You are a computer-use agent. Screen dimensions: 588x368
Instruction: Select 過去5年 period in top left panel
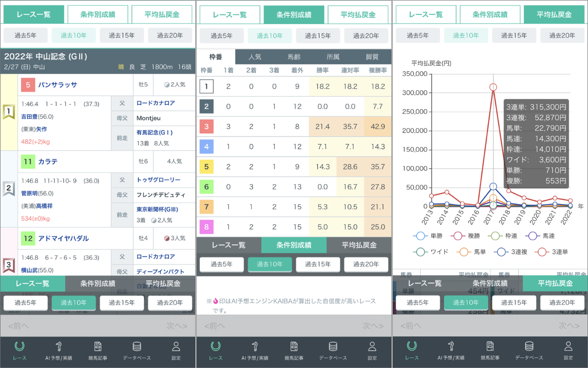[x=26, y=35]
